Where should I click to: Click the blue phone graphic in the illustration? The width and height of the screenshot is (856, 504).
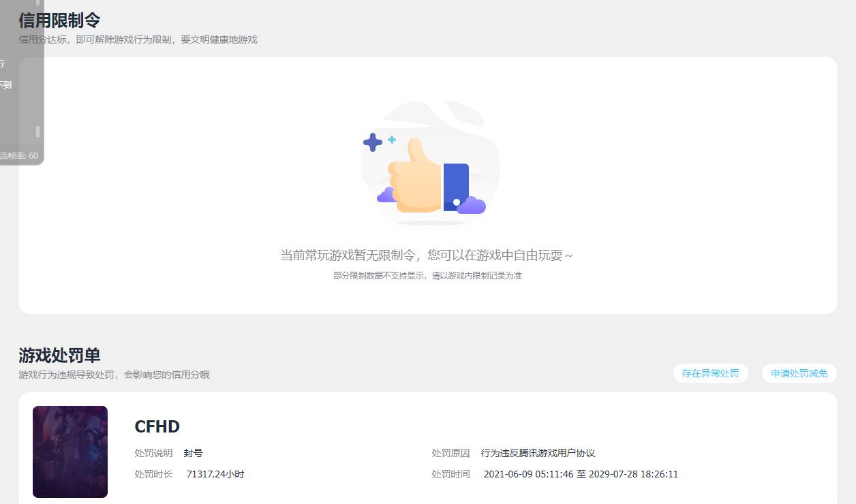457,183
